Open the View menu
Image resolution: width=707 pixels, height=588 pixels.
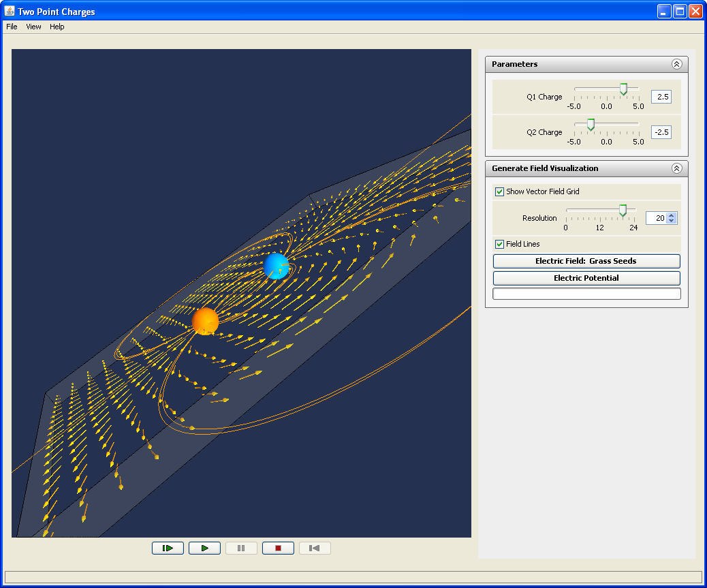(33, 27)
